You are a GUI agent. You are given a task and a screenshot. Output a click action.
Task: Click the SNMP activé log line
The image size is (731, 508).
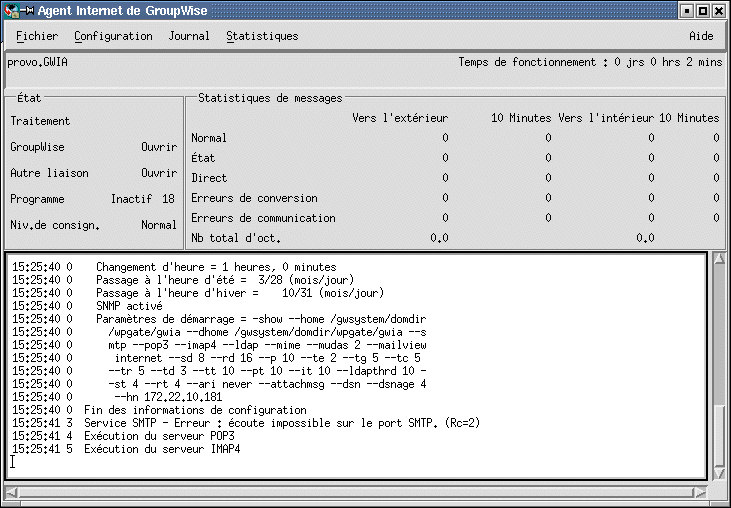[x=87, y=306]
